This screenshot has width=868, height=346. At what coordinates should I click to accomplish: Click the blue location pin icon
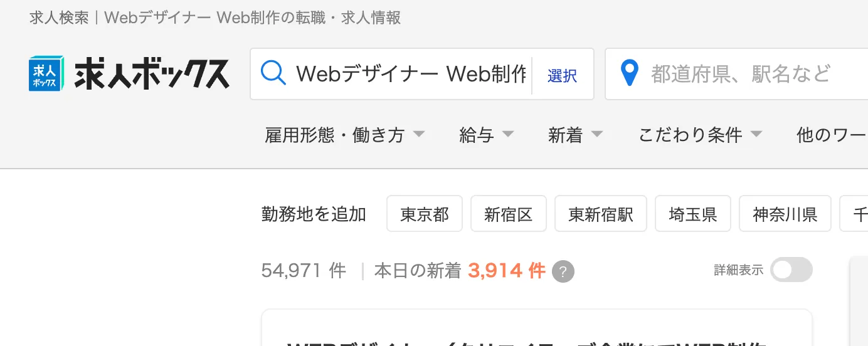click(x=628, y=74)
